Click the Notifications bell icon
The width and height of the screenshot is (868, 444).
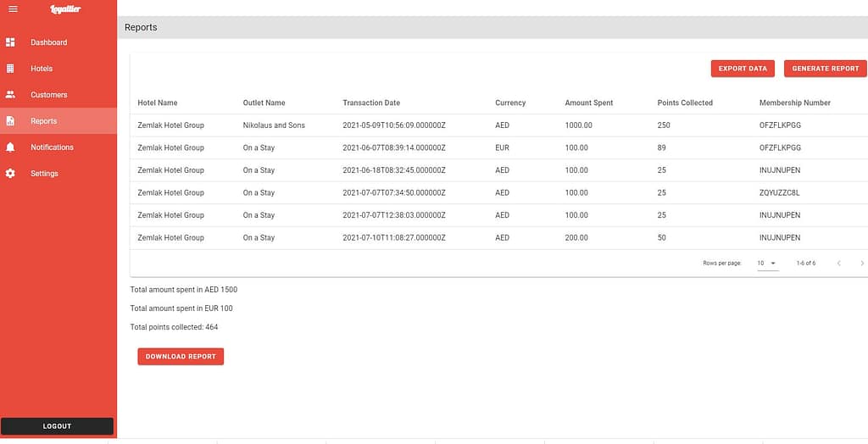coord(10,147)
